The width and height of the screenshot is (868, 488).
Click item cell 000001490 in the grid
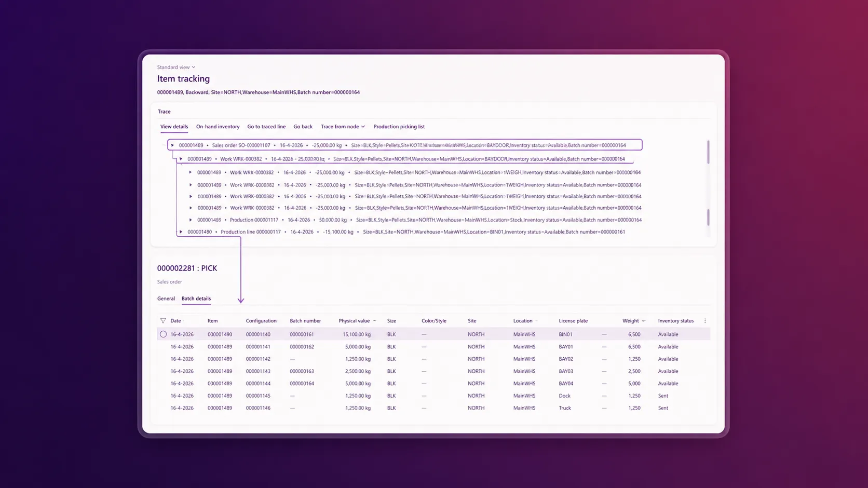tap(220, 334)
